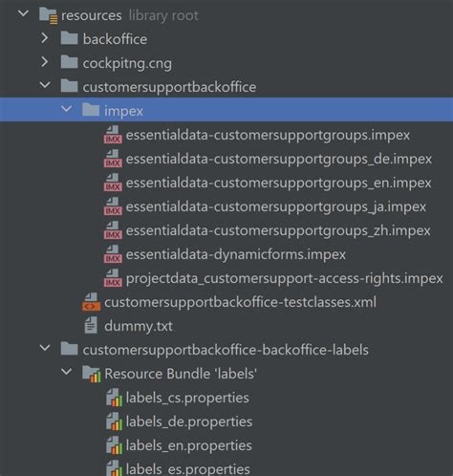This screenshot has height=476, width=453.
Task: Collapse the impex folder
Action: coord(66,110)
